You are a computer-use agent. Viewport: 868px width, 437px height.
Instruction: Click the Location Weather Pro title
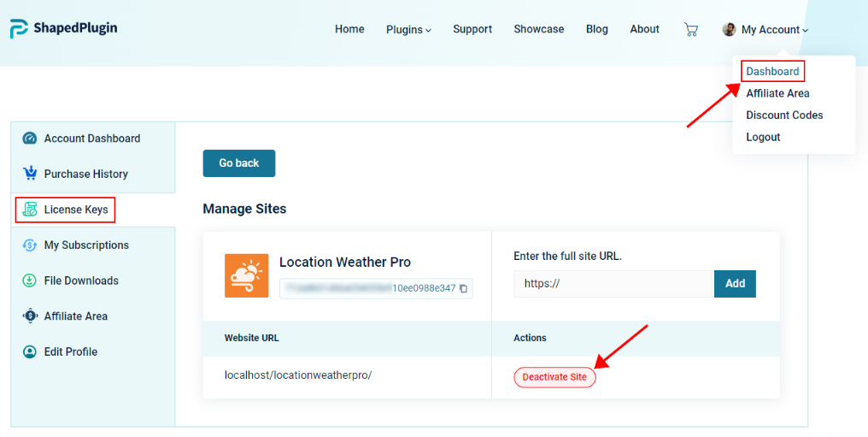345,262
